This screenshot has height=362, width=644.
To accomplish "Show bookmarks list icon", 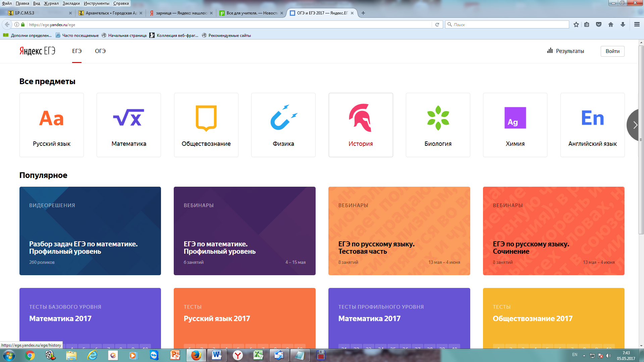I will [587, 24].
